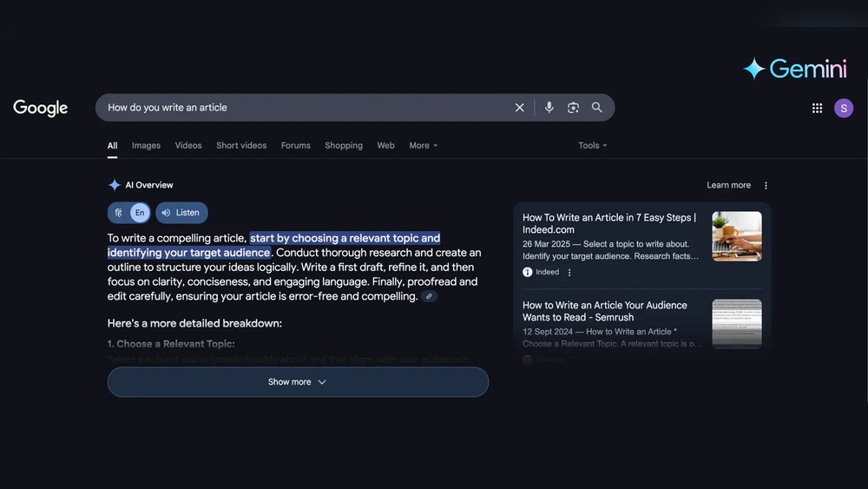This screenshot has height=489, width=868.
Task: Expand AI Overview with Show more
Action: (298, 382)
